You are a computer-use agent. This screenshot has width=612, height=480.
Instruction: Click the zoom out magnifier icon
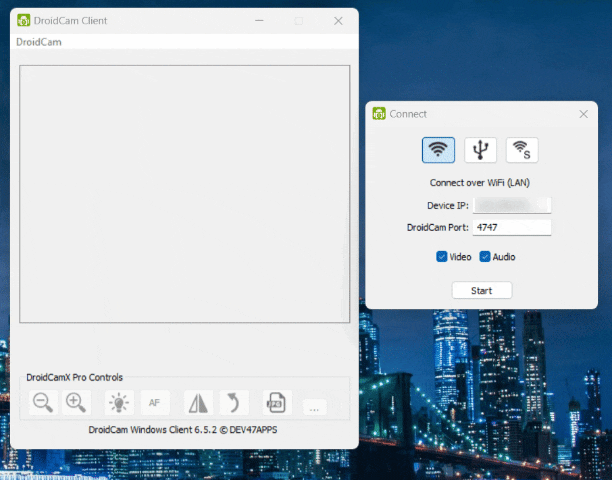[x=43, y=402]
